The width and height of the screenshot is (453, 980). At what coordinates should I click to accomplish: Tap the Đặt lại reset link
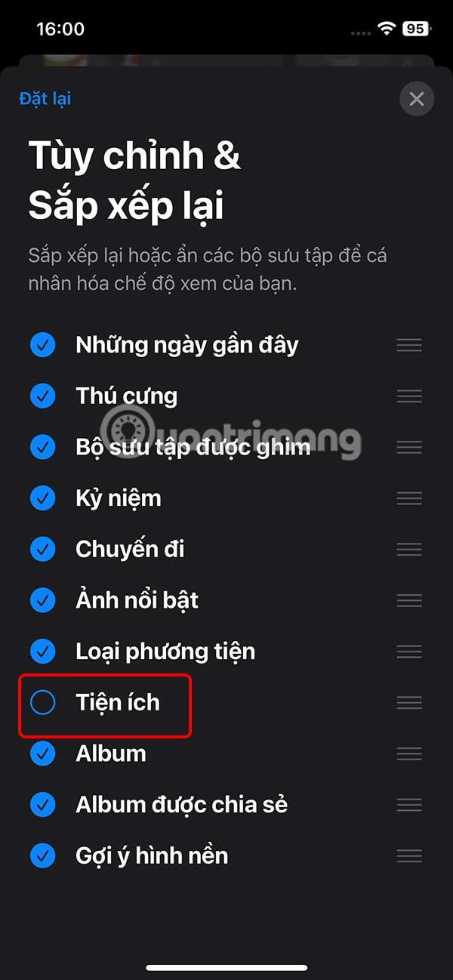pyautogui.click(x=45, y=99)
